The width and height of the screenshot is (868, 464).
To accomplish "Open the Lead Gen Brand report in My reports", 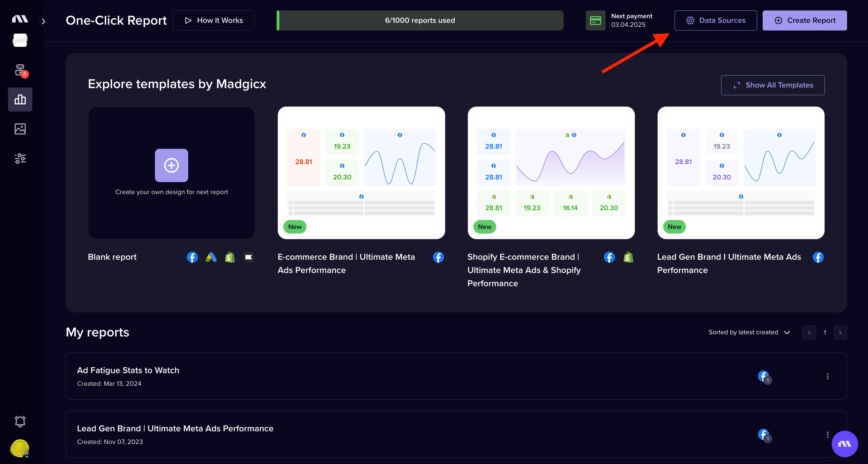I will [456, 434].
